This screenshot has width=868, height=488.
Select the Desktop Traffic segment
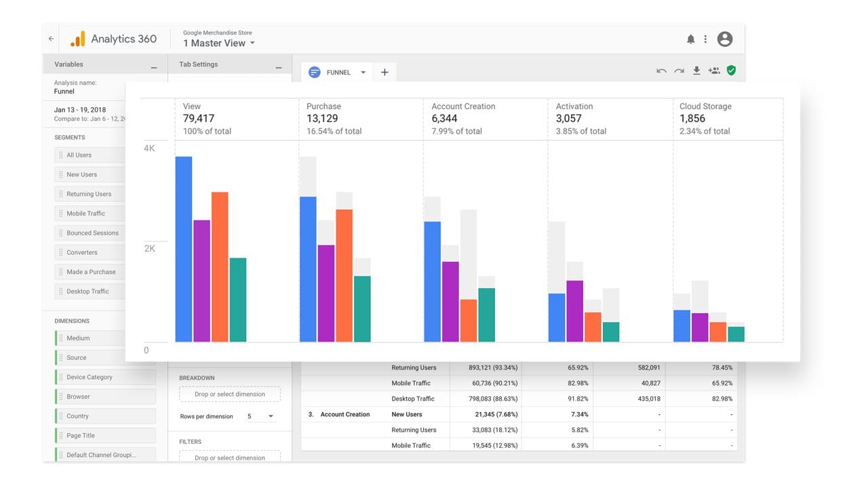(x=91, y=291)
